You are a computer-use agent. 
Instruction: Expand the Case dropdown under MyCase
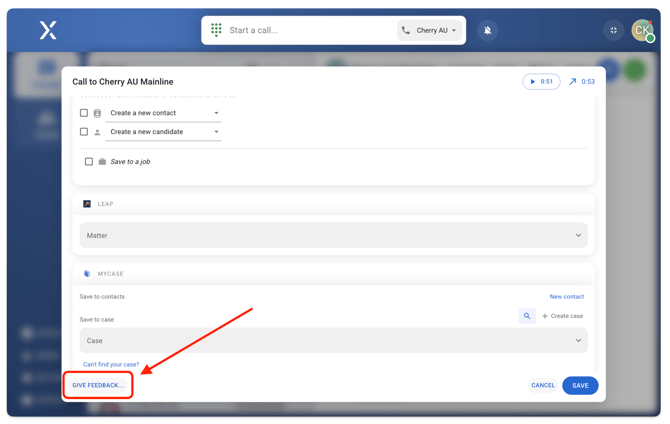point(333,341)
